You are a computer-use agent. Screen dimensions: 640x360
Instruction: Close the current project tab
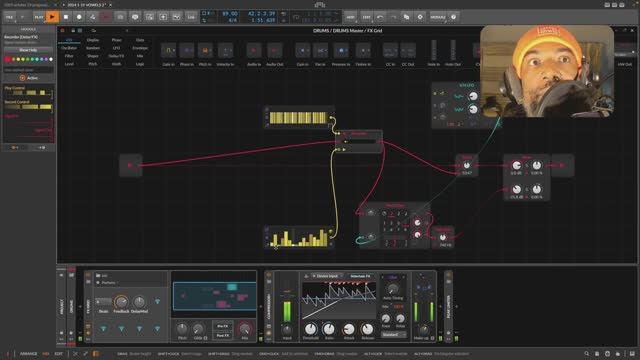[x=110, y=5]
